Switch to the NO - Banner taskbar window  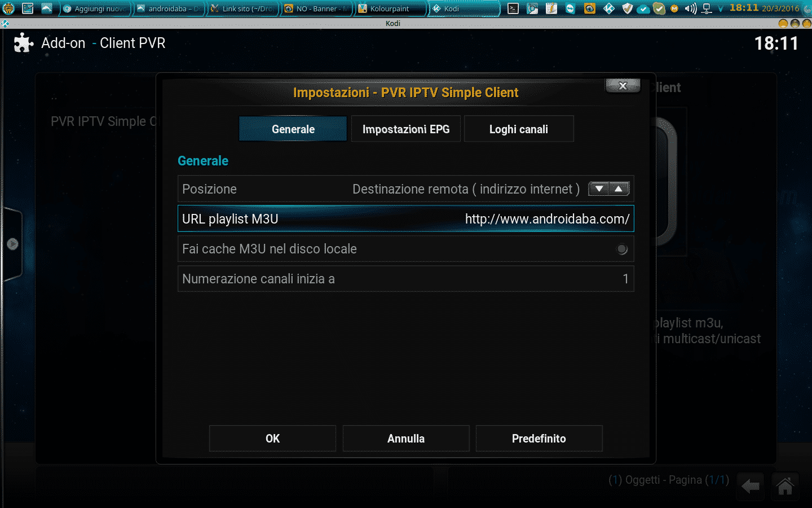click(x=316, y=9)
